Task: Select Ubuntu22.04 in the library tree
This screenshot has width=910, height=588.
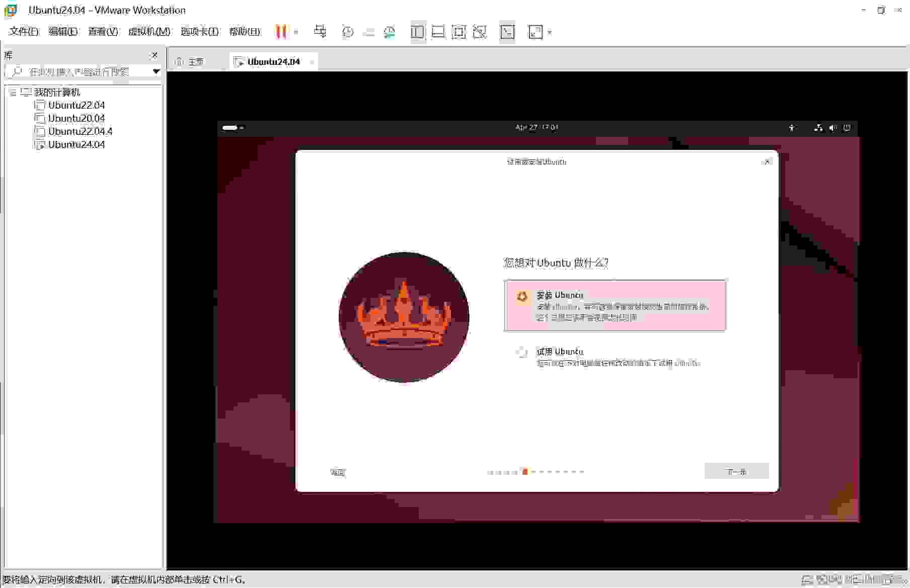Action: pos(77,105)
